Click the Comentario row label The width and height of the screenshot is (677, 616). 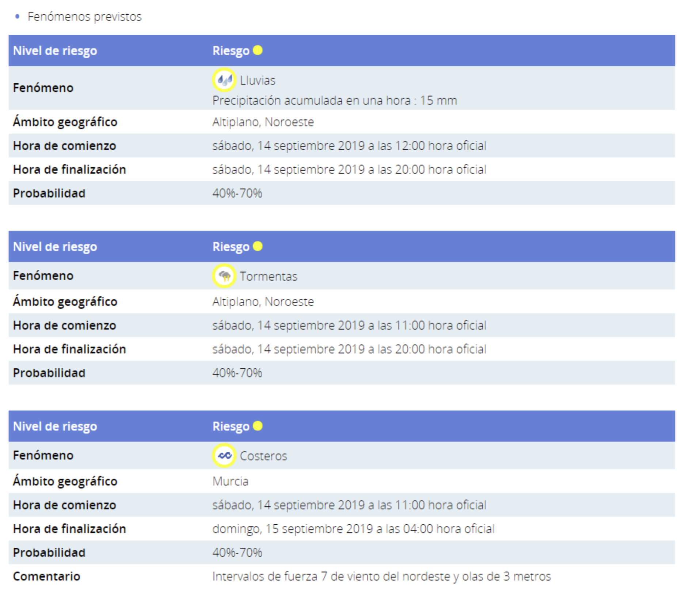[46, 576]
